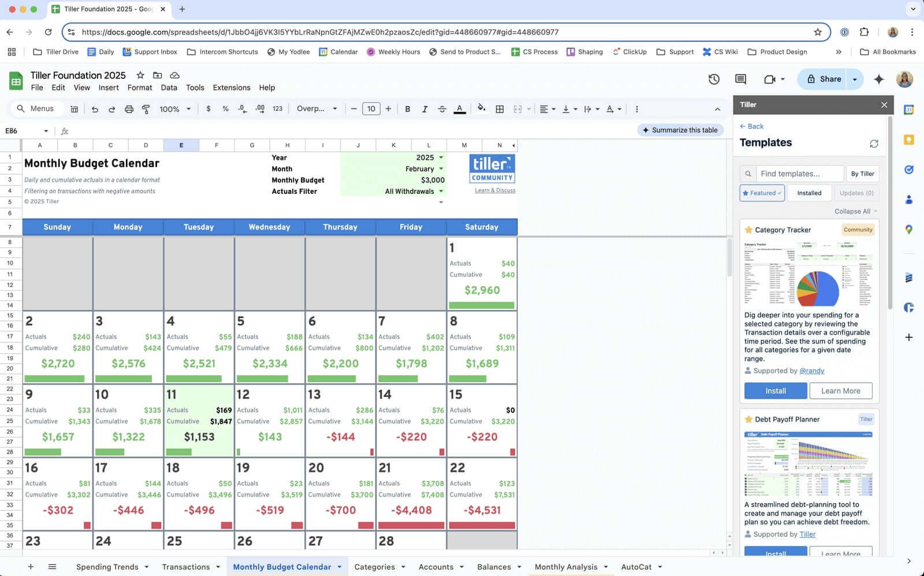Select the Paint format tool
Viewport: 924px width, 576px height.
(x=146, y=109)
